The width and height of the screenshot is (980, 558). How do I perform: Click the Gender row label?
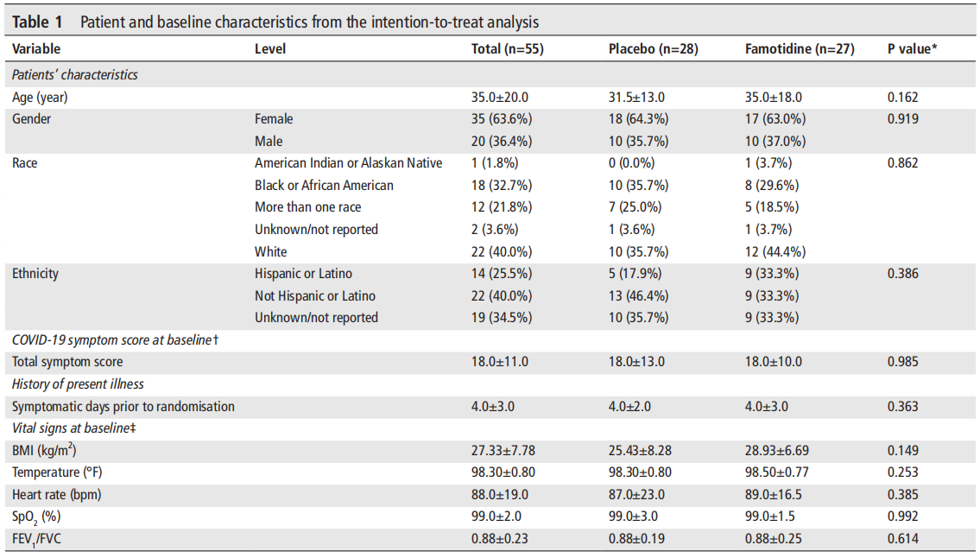pos(32,119)
